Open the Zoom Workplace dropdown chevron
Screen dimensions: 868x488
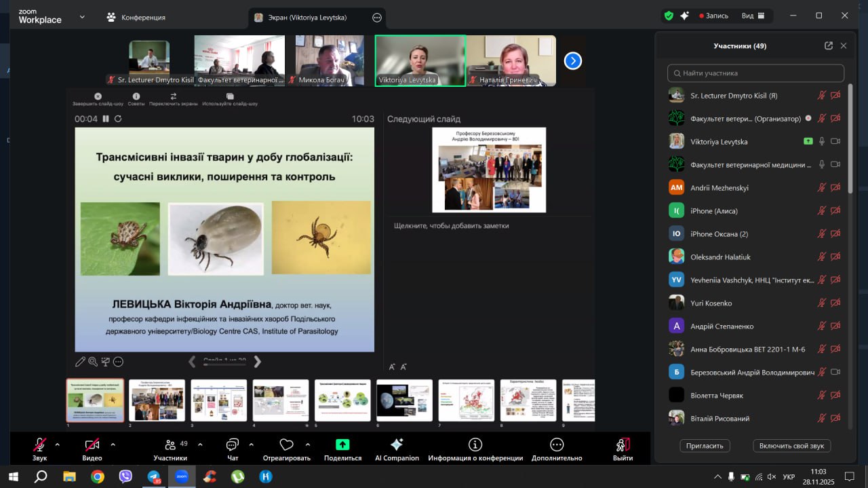[x=82, y=16]
